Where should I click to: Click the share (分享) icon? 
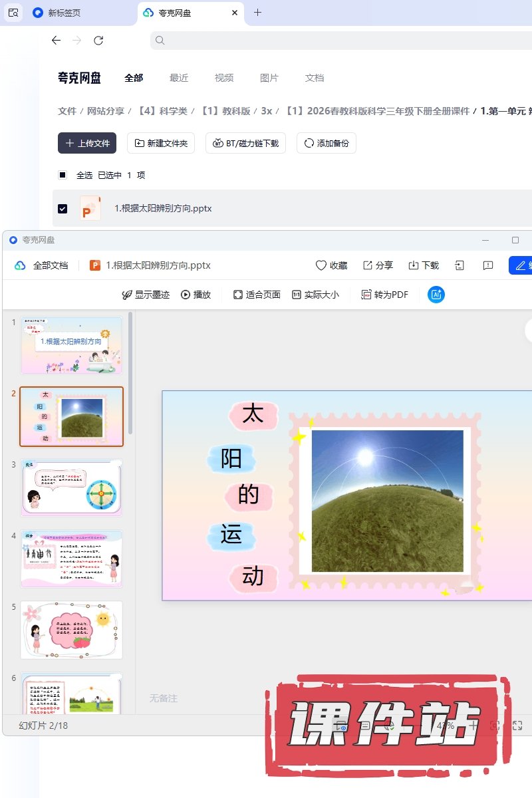coord(368,265)
